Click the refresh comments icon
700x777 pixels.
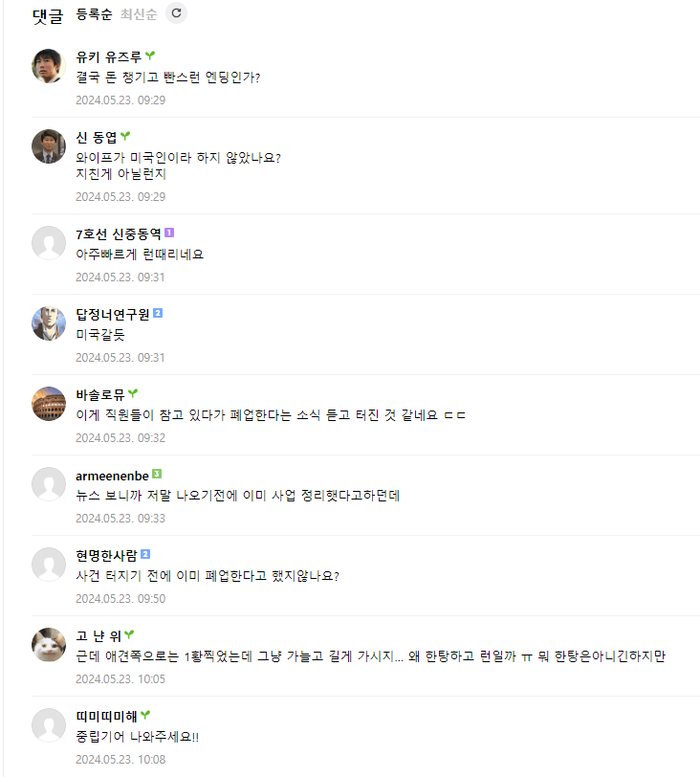[176, 13]
